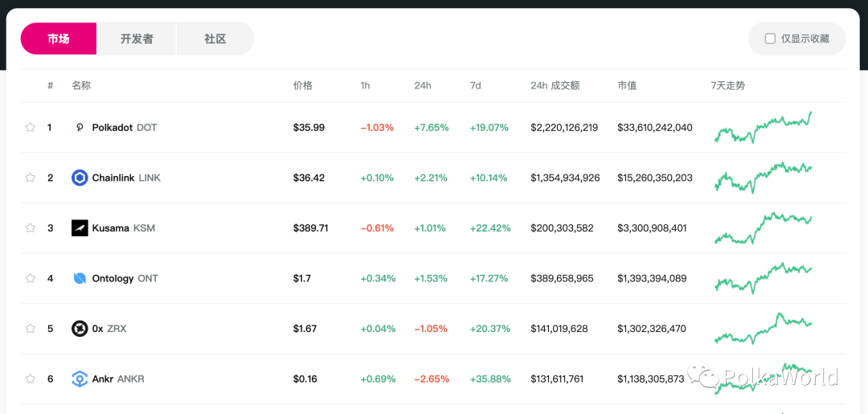Star the Kusama row

(30, 228)
